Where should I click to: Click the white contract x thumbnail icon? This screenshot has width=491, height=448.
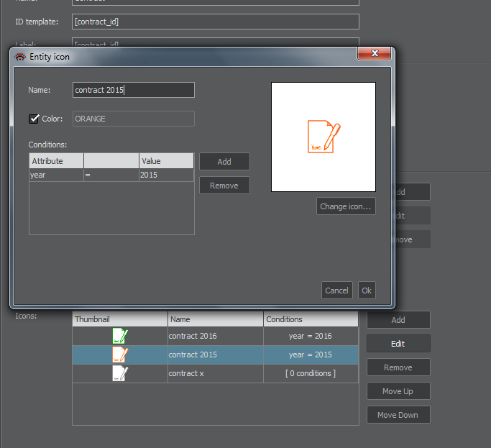(x=120, y=373)
